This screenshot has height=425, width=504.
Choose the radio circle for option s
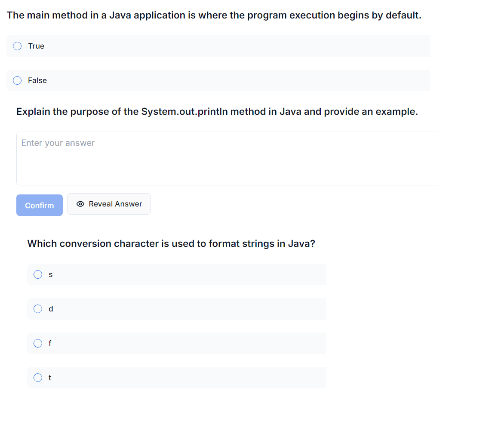click(x=38, y=274)
